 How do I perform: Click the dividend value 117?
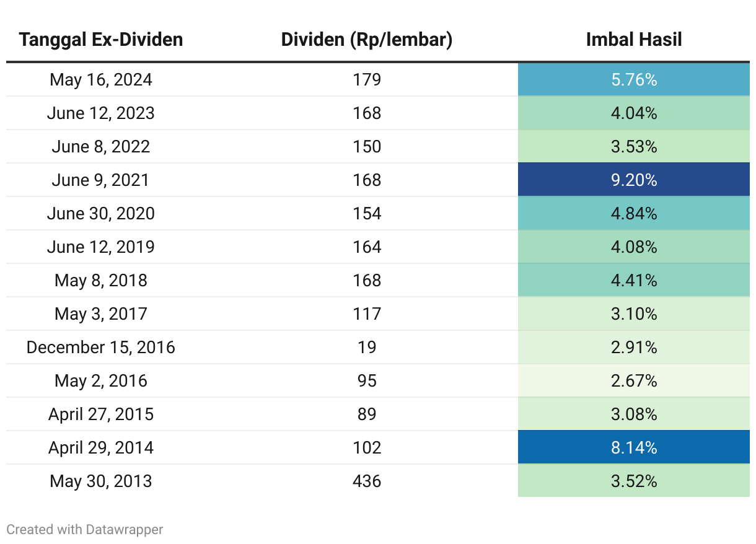(367, 314)
